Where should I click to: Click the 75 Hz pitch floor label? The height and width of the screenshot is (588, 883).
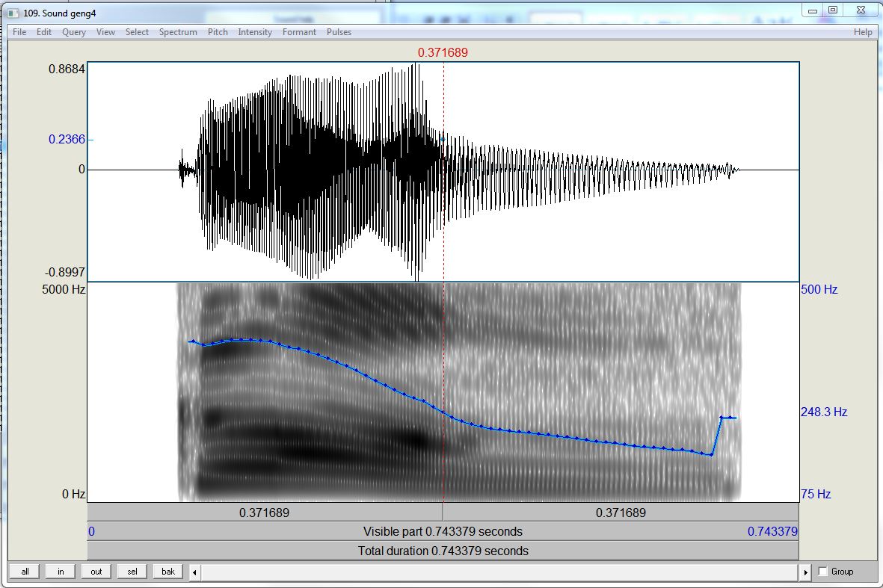816,494
